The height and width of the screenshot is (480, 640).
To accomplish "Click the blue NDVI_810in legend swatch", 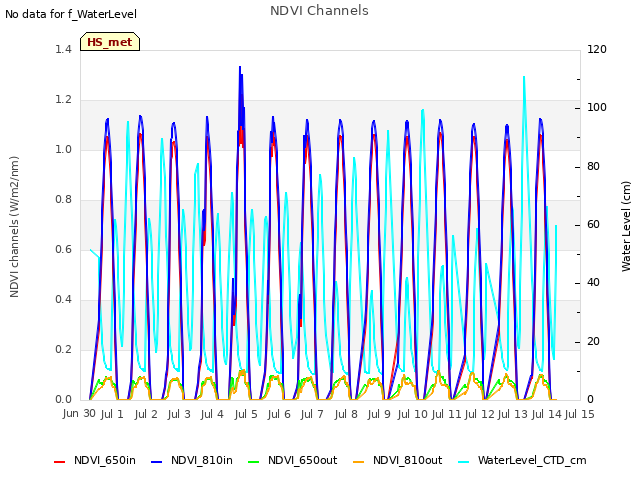I will (156, 462).
